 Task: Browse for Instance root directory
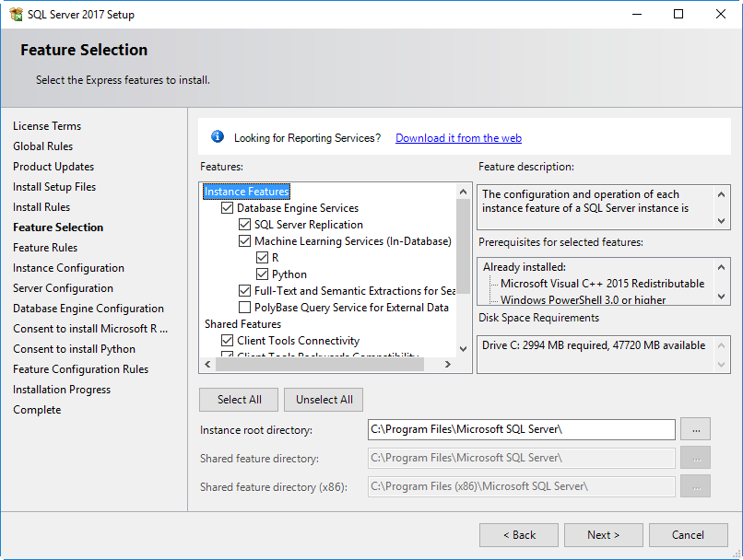(696, 429)
